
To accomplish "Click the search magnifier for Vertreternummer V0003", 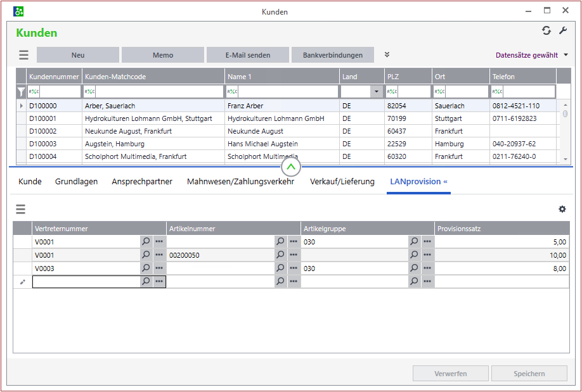I will tap(146, 269).
